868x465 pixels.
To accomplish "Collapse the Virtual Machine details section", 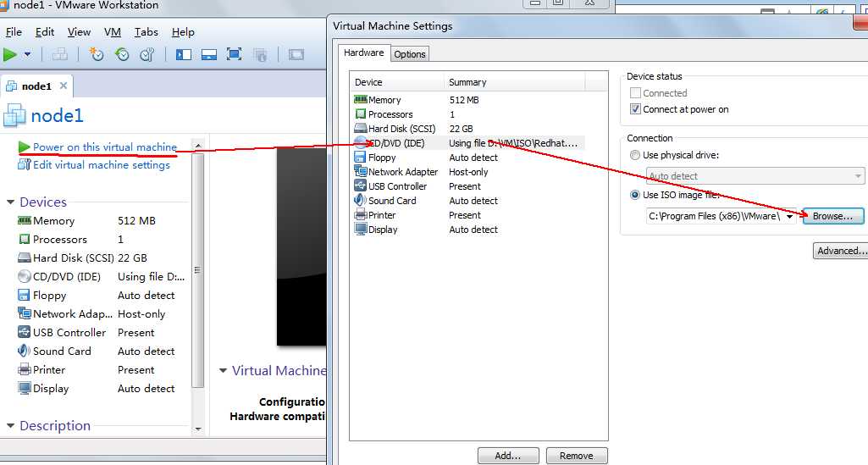I will (x=223, y=370).
